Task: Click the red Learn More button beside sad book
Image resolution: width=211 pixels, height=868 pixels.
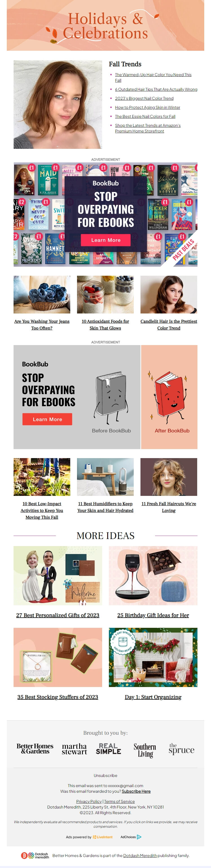Action: point(47,419)
